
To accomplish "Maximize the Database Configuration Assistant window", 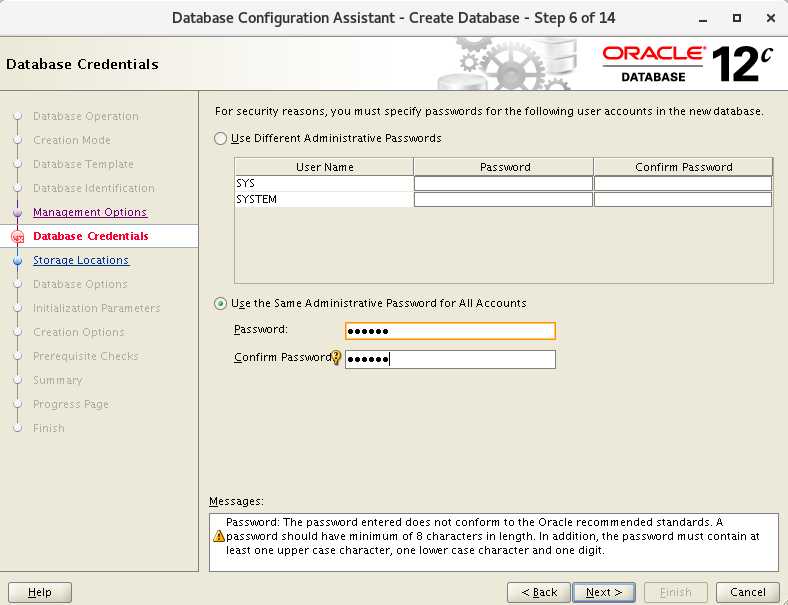I will [x=737, y=18].
